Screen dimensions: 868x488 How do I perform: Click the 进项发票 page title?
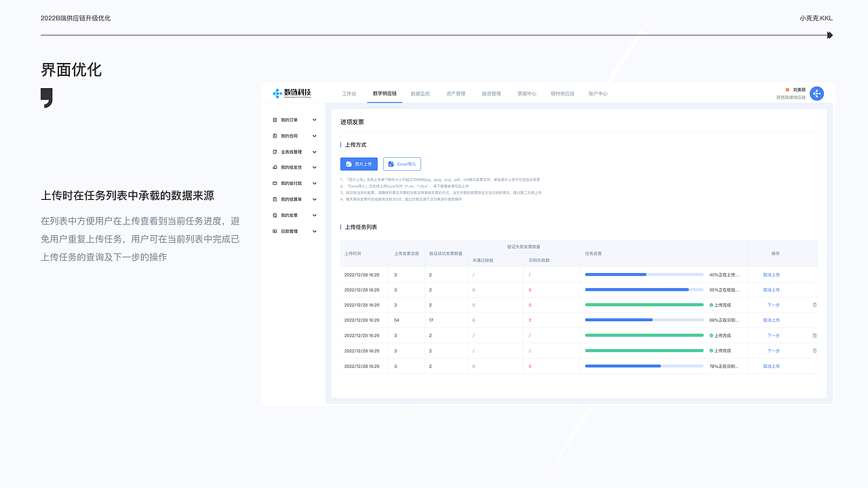tap(352, 122)
